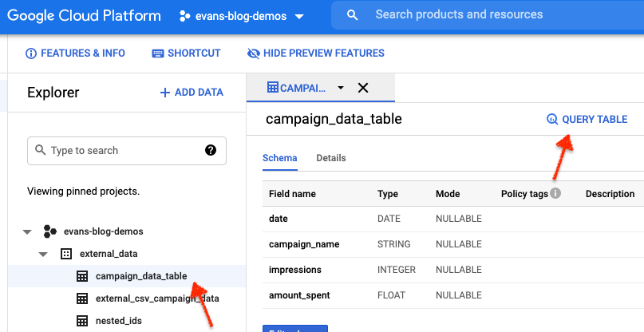Click the nested_ids table icon
This screenshot has height=332, width=644.
coord(81,321)
